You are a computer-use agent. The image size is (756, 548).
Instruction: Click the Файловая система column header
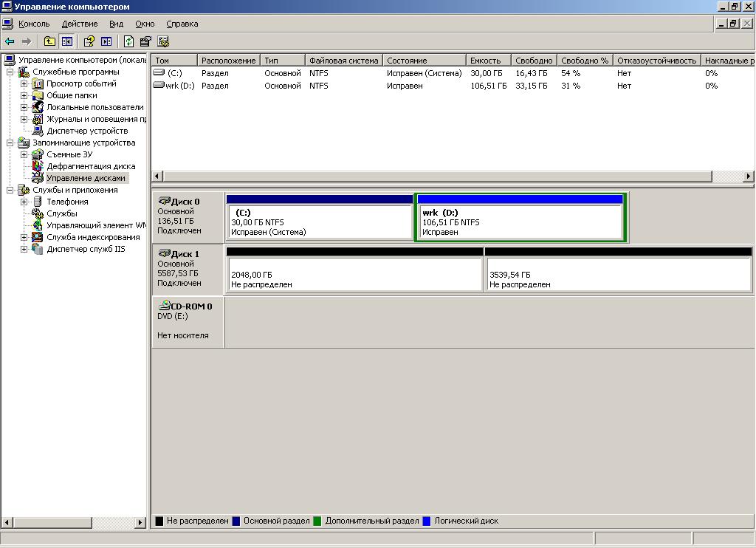[343, 61]
